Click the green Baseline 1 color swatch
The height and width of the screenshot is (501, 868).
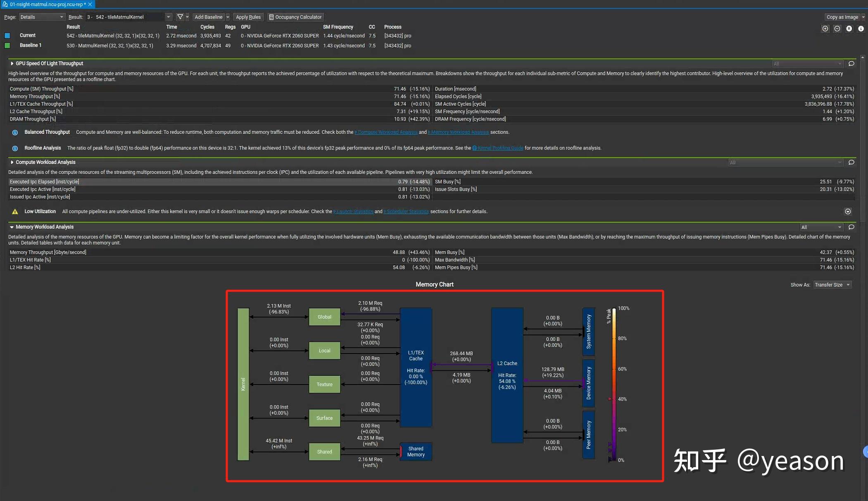[x=7, y=45]
